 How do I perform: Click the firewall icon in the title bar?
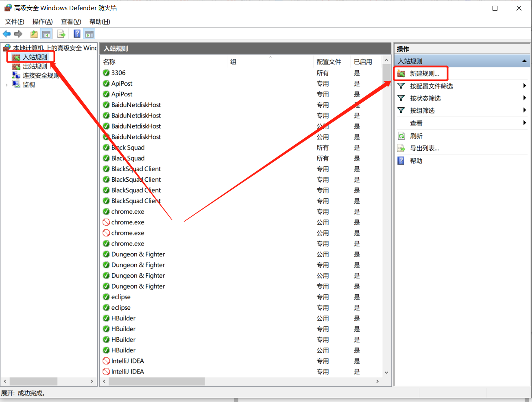8,8
